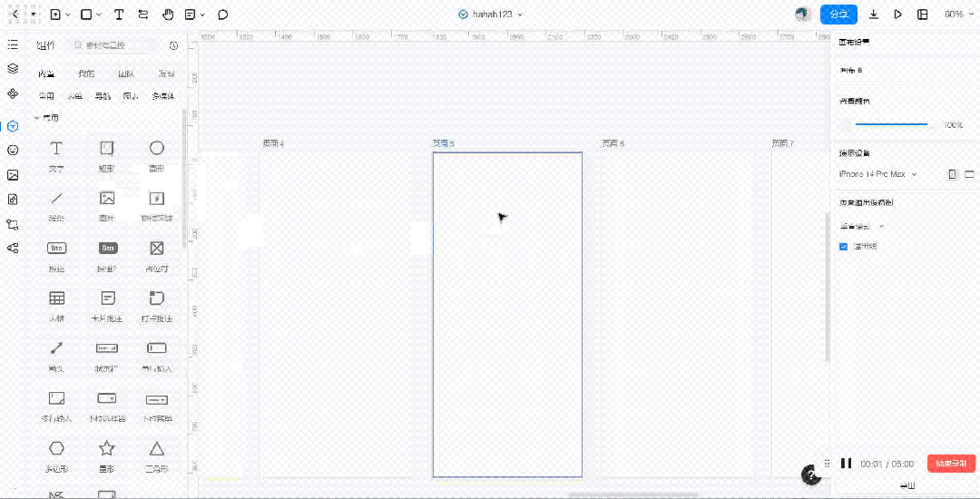Pick the 图片 image component
This screenshot has height=499, width=980.
pos(107,205)
